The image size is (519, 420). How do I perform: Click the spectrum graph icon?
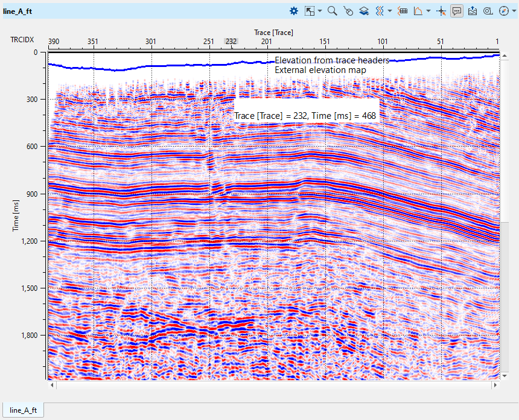click(x=418, y=11)
